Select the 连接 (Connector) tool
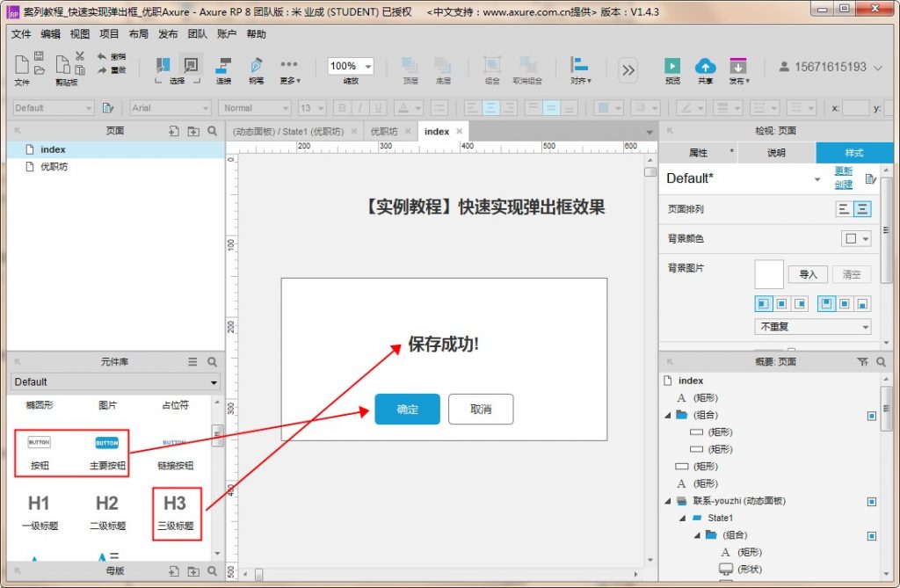The image size is (900, 588). 223,67
